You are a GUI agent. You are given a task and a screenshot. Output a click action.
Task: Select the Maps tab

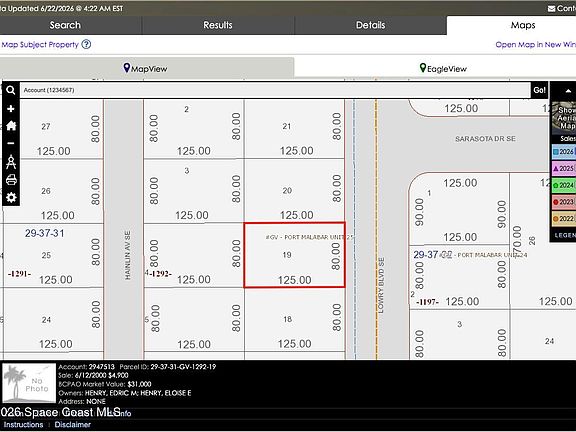[522, 25]
